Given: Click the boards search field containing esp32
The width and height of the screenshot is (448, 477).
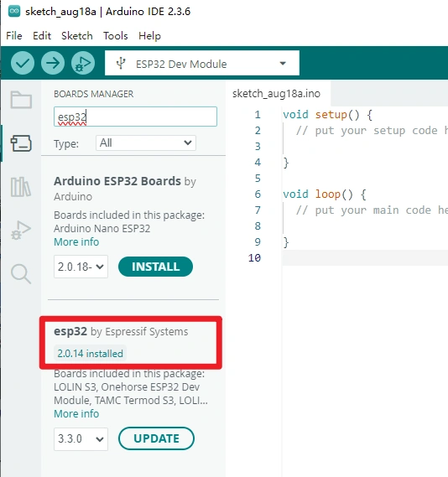Looking at the screenshot, I should pyautogui.click(x=135, y=117).
